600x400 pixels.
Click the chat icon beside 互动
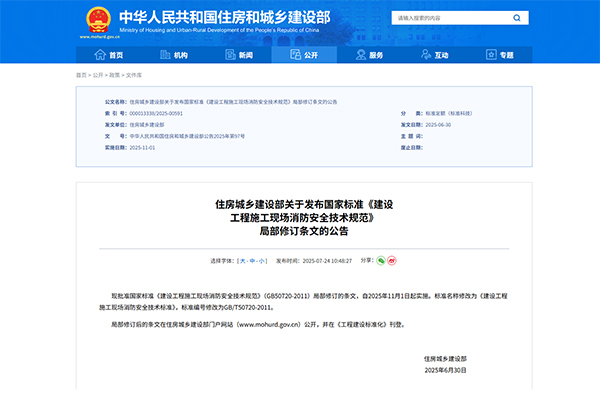pyautogui.click(x=426, y=55)
